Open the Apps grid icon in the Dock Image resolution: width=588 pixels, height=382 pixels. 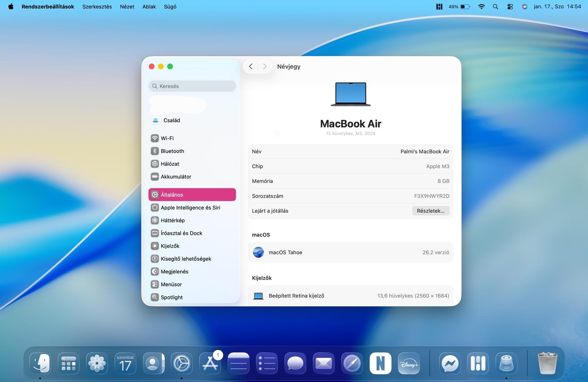[x=69, y=363]
